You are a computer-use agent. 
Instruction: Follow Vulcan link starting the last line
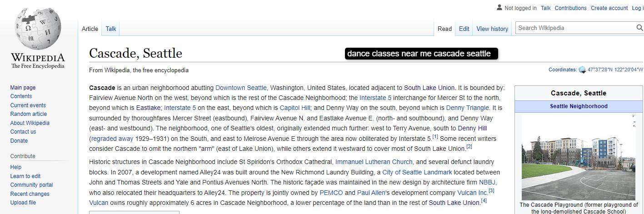[99, 203]
